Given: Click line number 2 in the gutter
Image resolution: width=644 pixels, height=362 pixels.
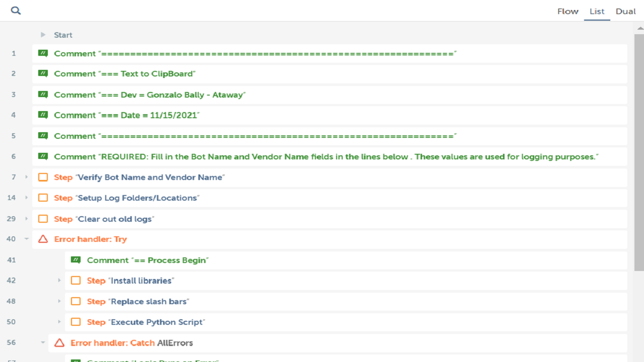Looking at the screenshot, I should [x=14, y=74].
